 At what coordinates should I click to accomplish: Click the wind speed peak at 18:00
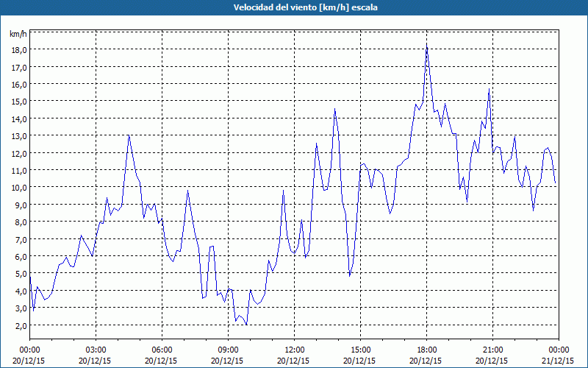(x=426, y=44)
